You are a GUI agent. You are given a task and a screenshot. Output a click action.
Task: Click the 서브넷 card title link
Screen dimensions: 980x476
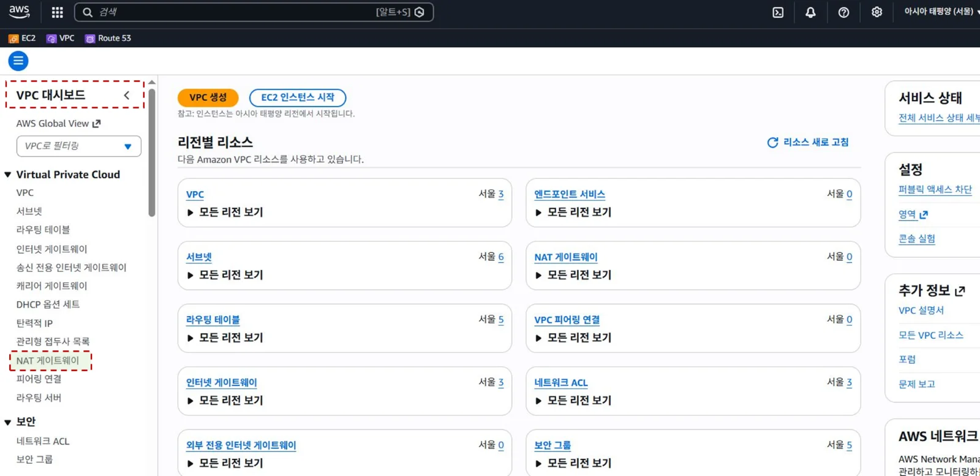199,257
